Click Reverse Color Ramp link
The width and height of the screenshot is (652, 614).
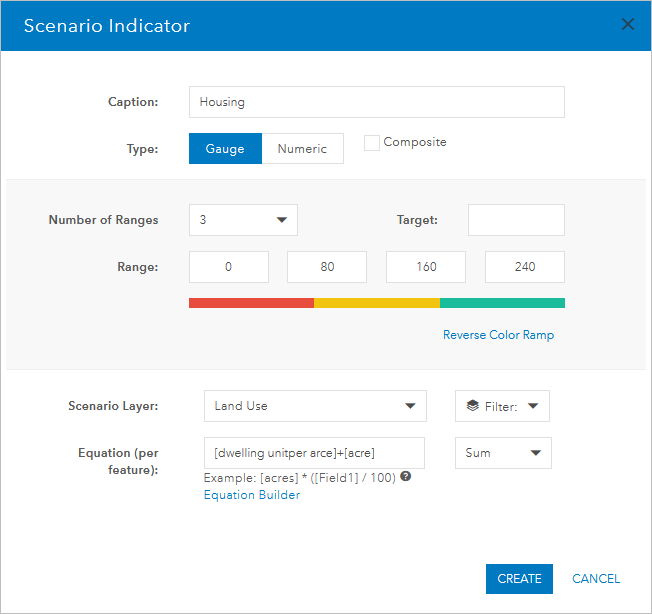(x=498, y=335)
